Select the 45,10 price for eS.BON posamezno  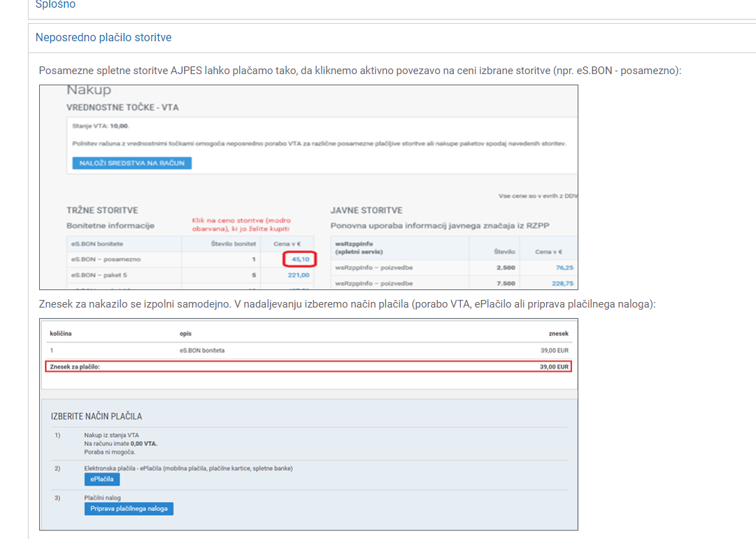click(301, 259)
